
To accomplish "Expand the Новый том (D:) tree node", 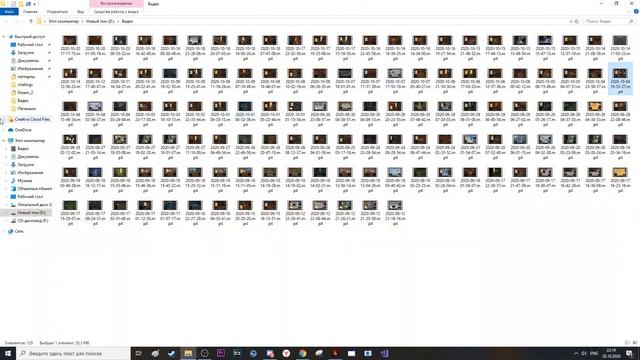I will point(7,213).
